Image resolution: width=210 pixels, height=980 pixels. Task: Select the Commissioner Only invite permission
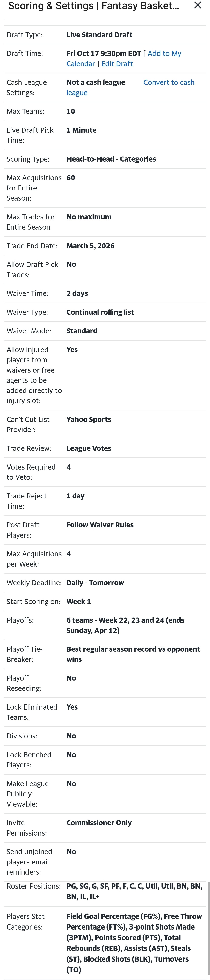coord(99,823)
